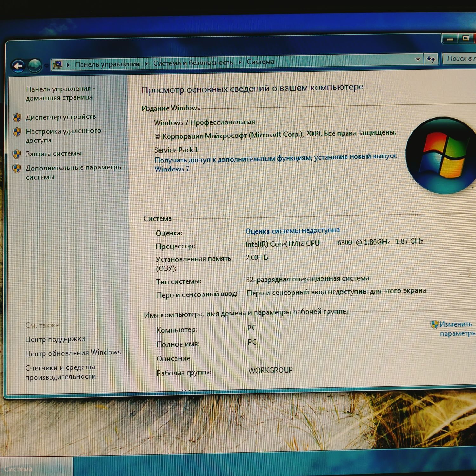Click the computer icon in address bar

click(x=58, y=65)
